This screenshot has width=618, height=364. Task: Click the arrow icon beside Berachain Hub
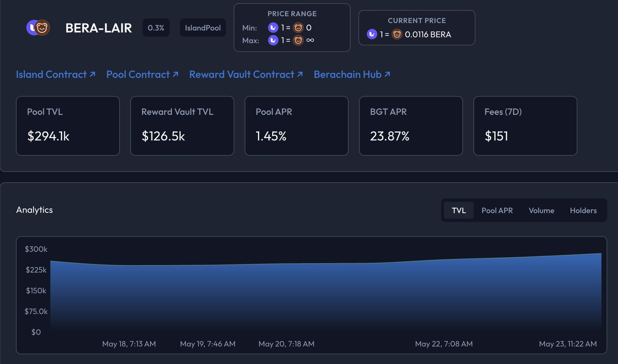(x=387, y=74)
